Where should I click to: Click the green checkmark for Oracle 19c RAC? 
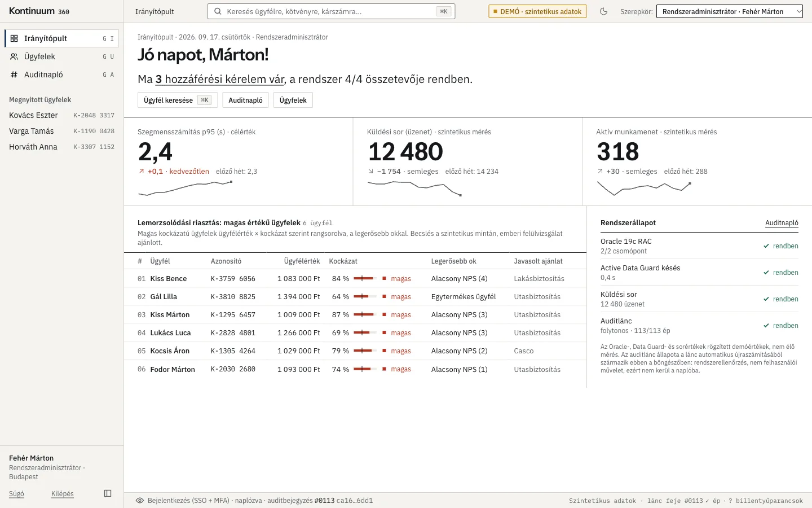click(x=766, y=246)
